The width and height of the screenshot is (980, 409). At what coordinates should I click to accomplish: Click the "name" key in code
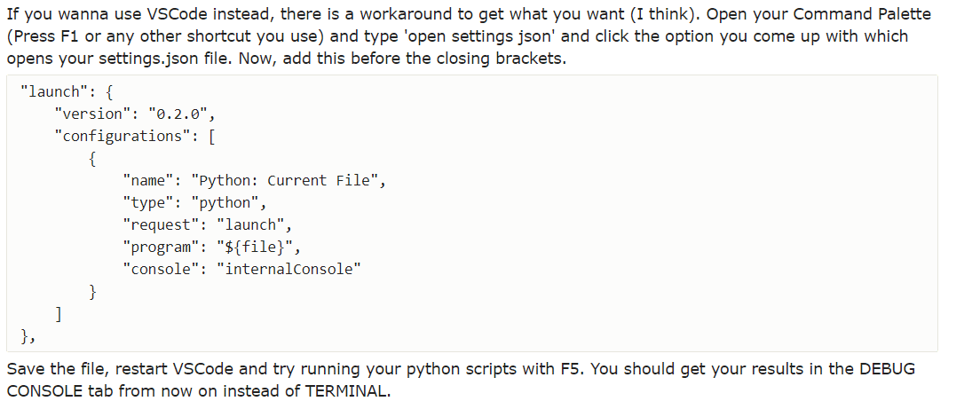(x=147, y=181)
